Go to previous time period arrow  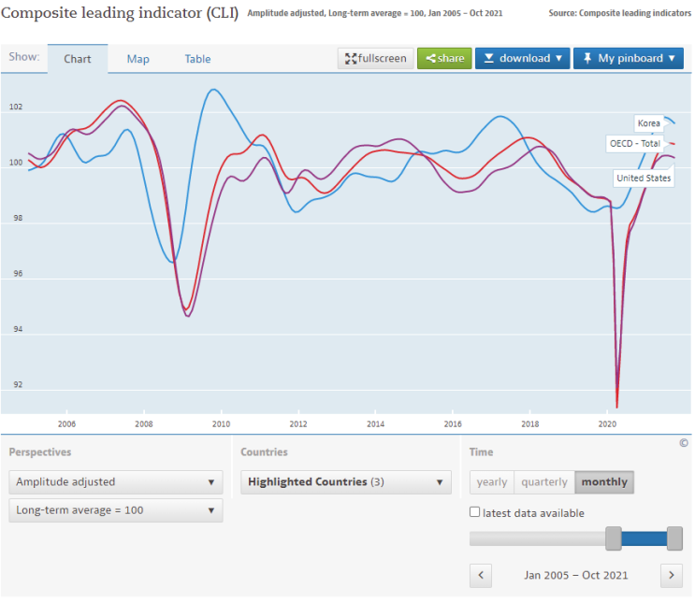pyautogui.click(x=481, y=575)
